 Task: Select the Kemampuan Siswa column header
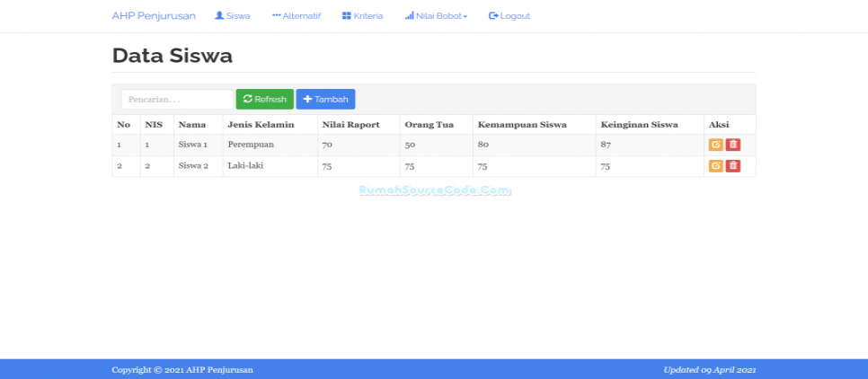coord(521,124)
